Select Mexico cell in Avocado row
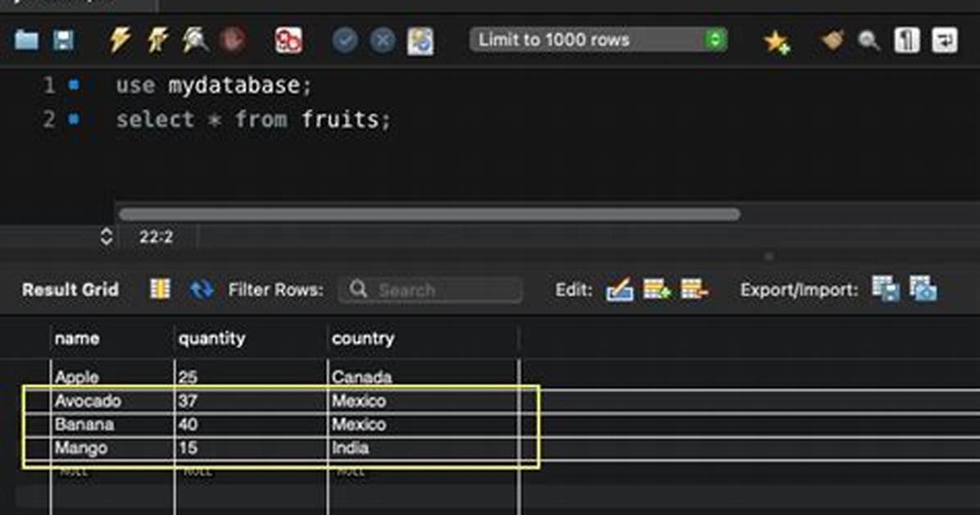The height and width of the screenshot is (515, 980). pyautogui.click(x=423, y=400)
